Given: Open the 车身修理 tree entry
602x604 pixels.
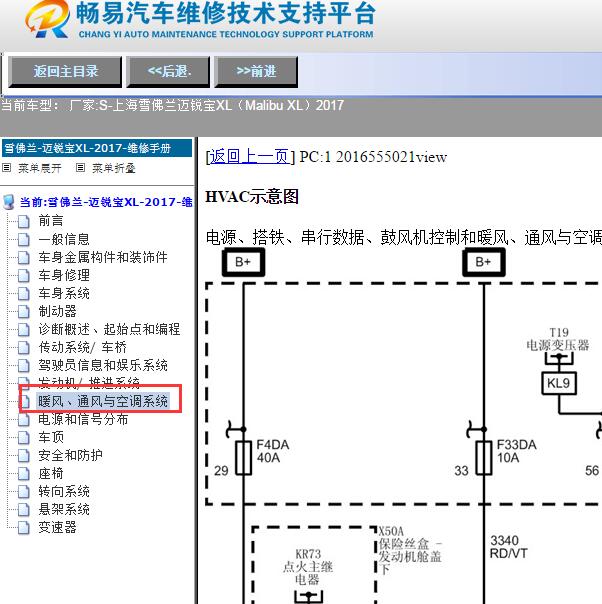Looking at the screenshot, I should tap(64, 275).
